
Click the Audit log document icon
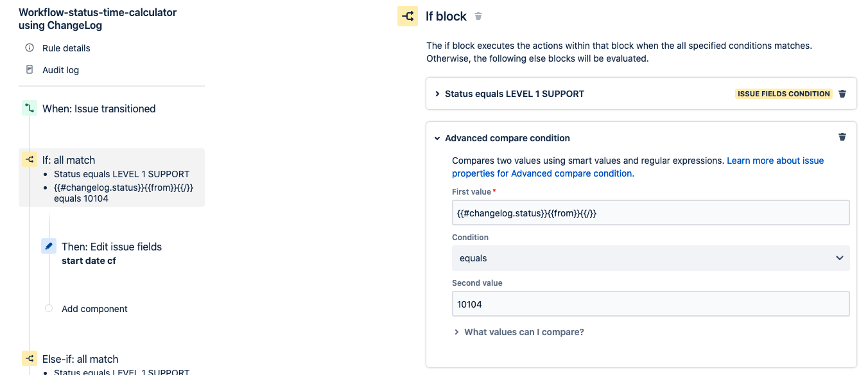click(x=30, y=70)
